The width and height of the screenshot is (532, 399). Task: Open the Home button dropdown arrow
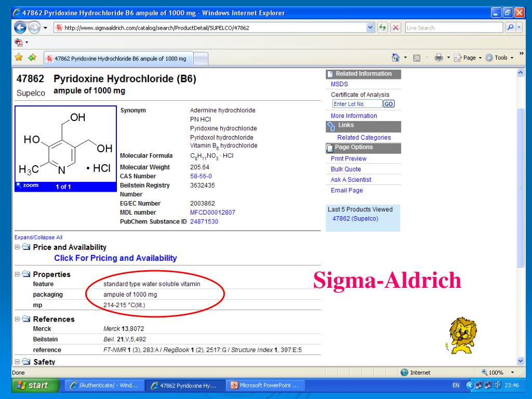click(405, 58)
